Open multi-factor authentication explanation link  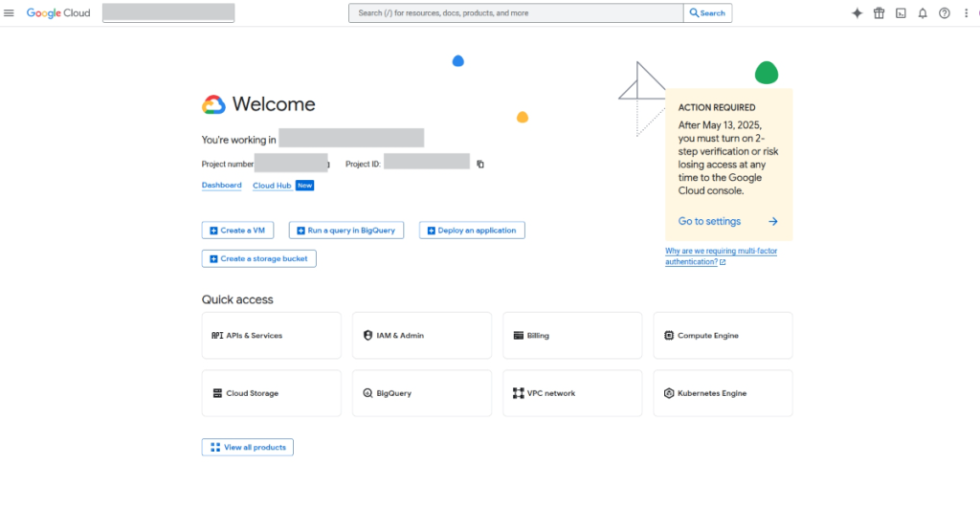coord(722,256)
